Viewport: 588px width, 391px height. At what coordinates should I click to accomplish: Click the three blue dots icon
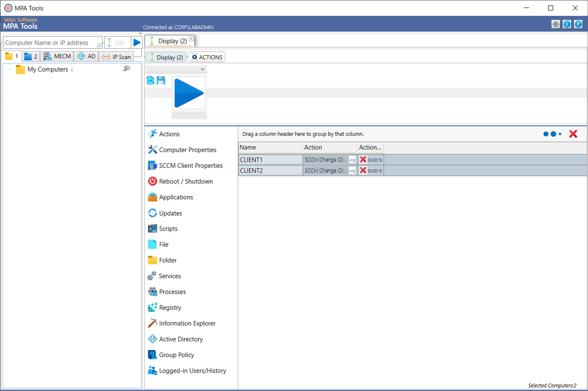point(552,134)
